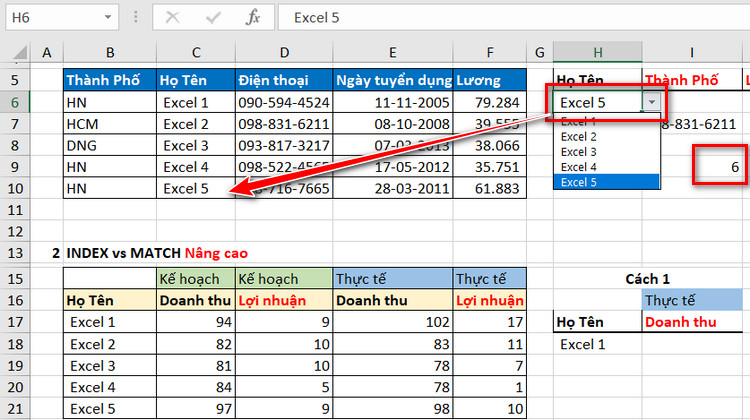Image resolution: width=750 pixels, height=420 pixels.
Task: Click the Lương header cell
Action: point(490,80)
